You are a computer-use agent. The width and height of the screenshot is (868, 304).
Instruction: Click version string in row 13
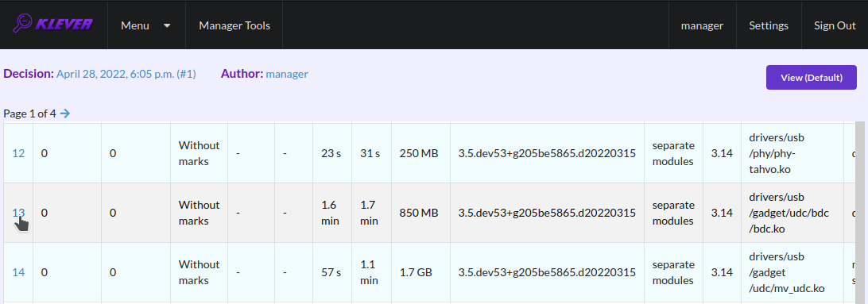pyautogui.click(x=547, y=212)
